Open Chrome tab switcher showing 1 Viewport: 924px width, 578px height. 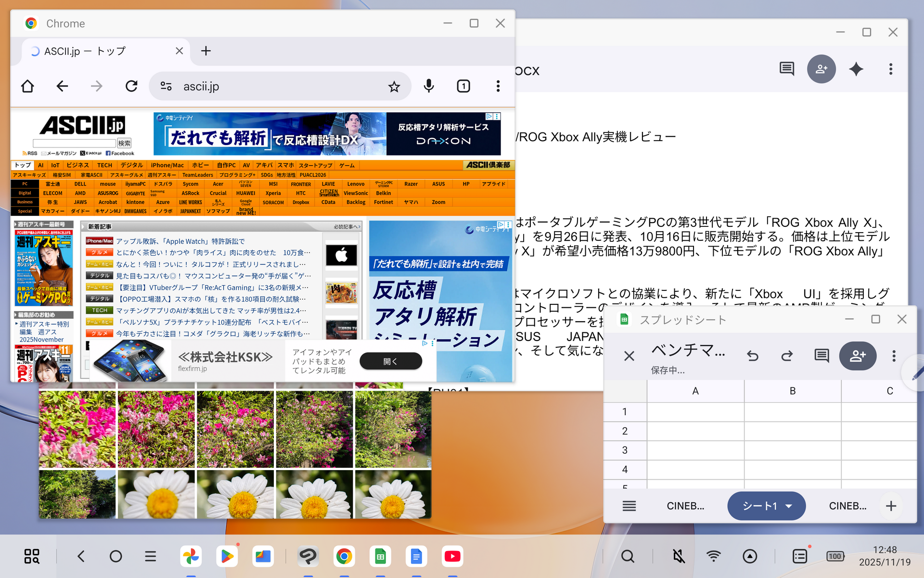pos(463,86)
